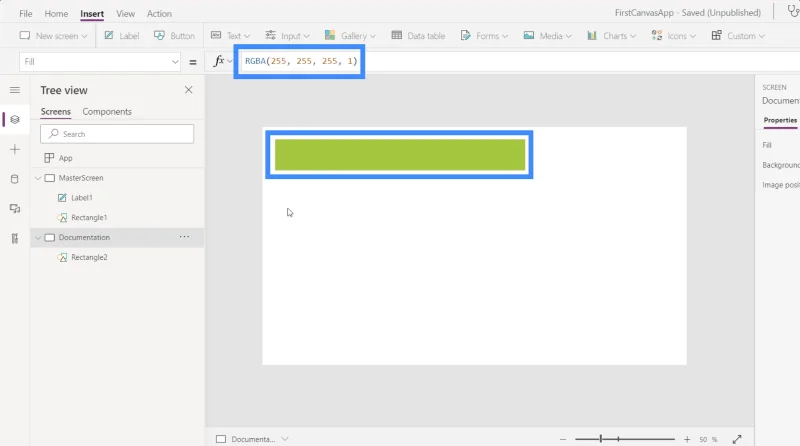This screenshot has width=800, height=446.
Task: Switch to the Insert tab
Action: pos(92,14)
